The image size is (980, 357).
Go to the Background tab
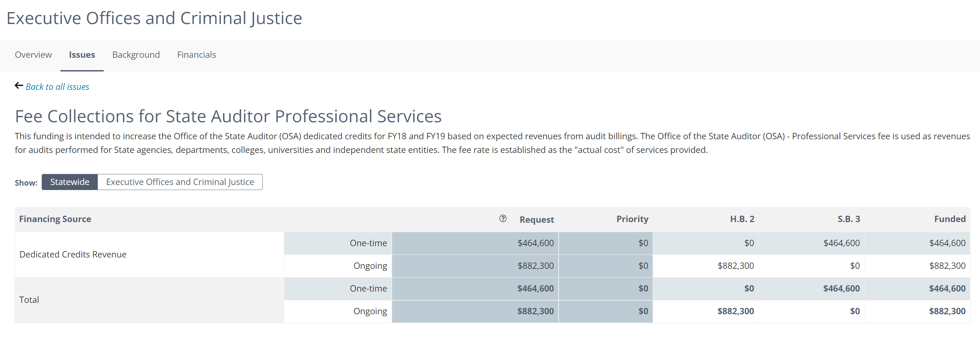[136, 55]
